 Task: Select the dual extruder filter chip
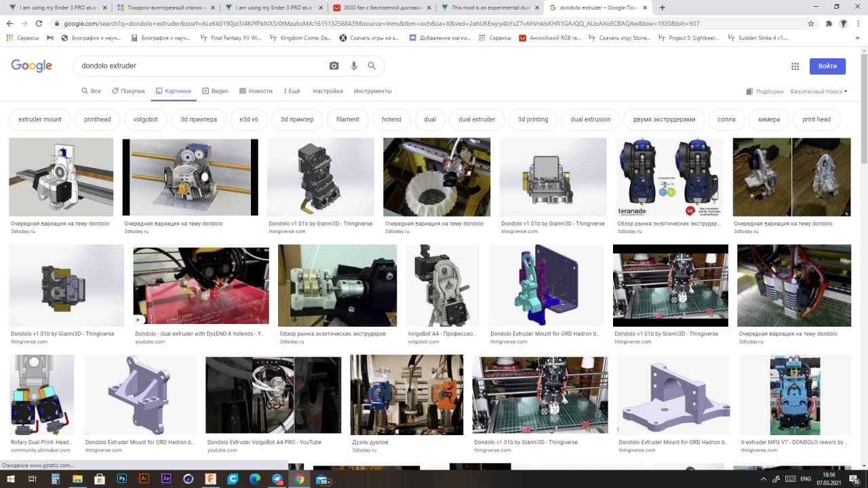[477, 119]
